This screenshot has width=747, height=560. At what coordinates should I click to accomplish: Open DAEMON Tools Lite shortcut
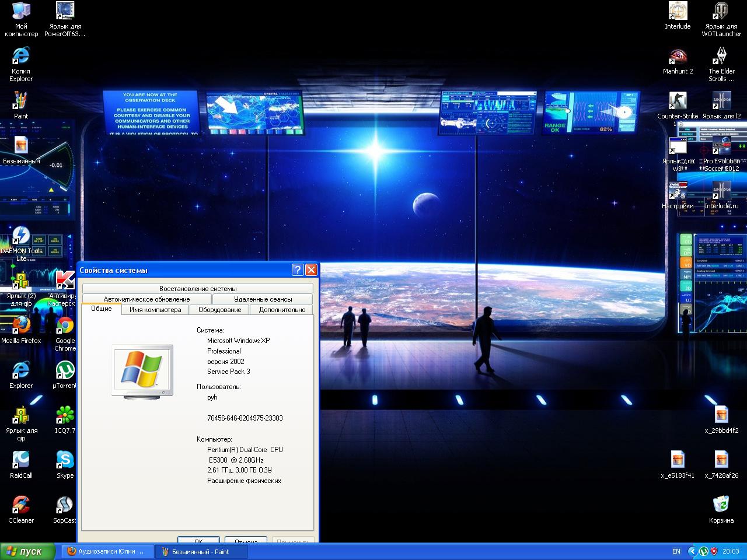[21, 236]
